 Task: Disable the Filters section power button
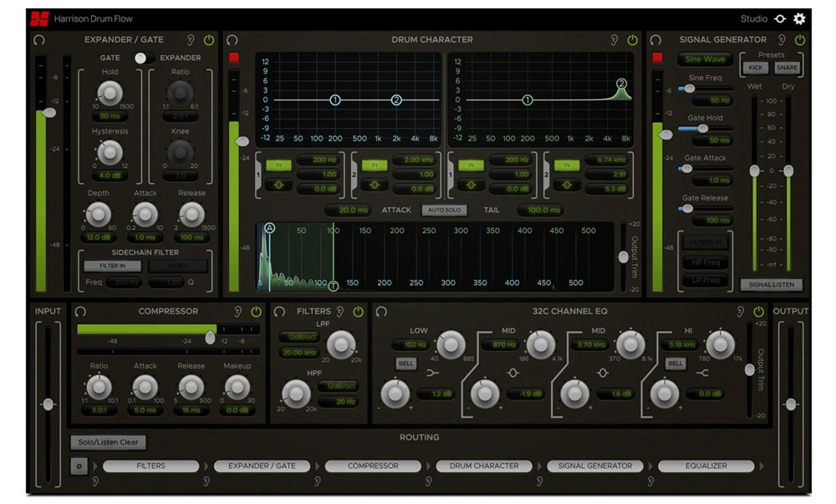358,311
